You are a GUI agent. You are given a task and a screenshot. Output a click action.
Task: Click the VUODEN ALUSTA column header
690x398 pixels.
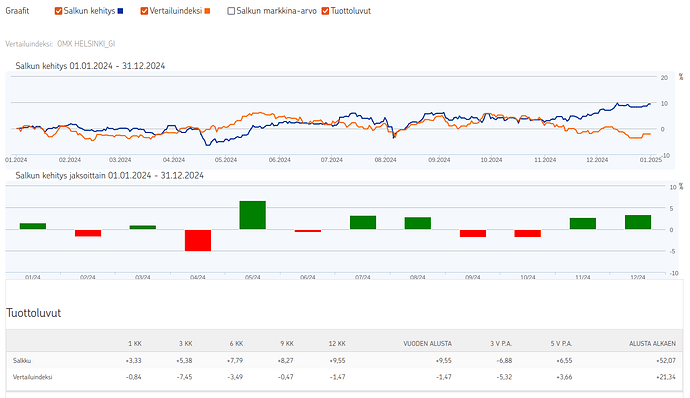click(427, 343)
